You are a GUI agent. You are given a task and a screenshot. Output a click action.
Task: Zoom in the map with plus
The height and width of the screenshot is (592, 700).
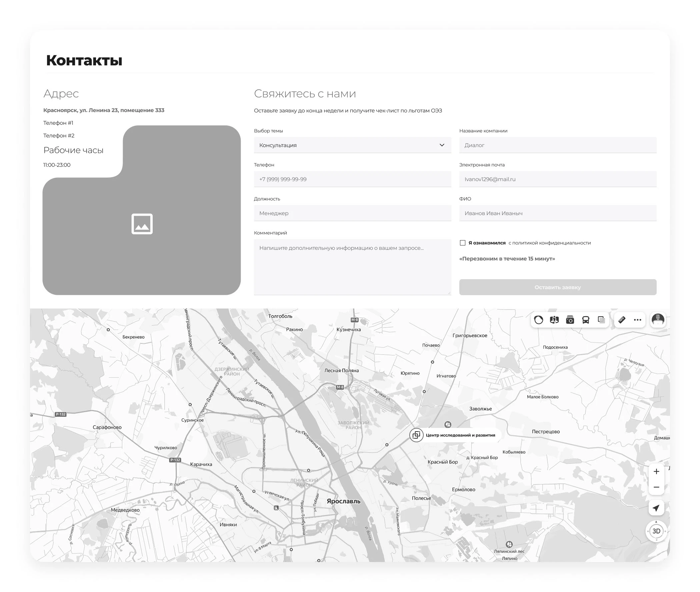point(656,472)
